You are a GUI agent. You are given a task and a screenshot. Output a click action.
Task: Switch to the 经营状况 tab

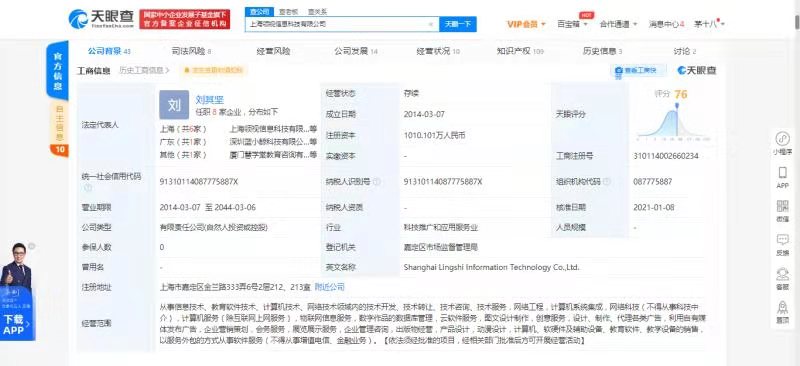click(438, 51)
